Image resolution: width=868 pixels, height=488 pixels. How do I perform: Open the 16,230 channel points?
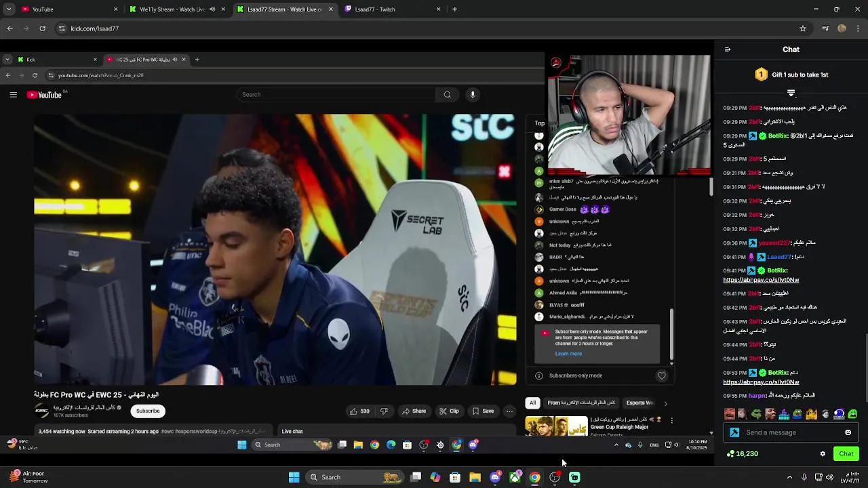pos(742,454)
